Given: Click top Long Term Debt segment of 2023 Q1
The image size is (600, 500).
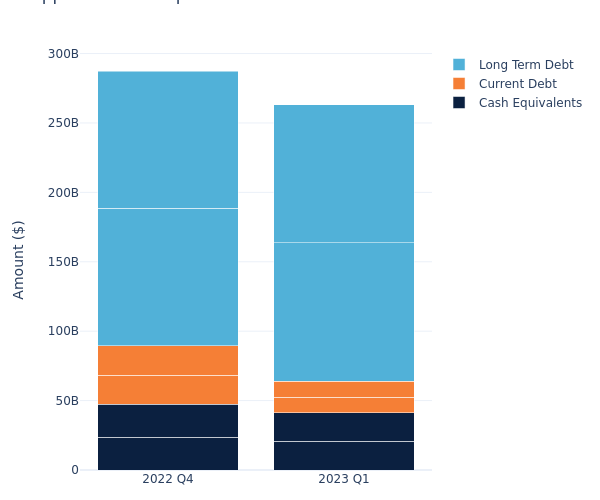Looking at the screenshot, I should pos(344,174).
